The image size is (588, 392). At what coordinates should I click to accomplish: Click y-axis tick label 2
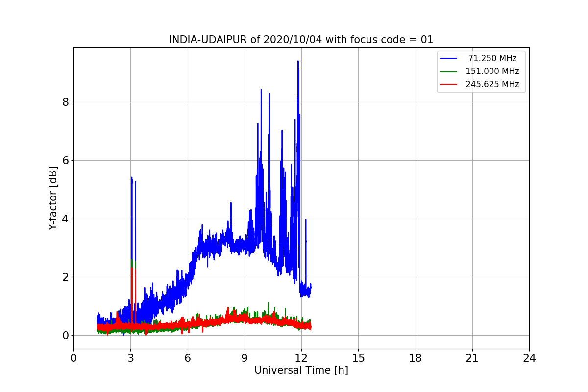pyautogui.click(x=65, y=277)
